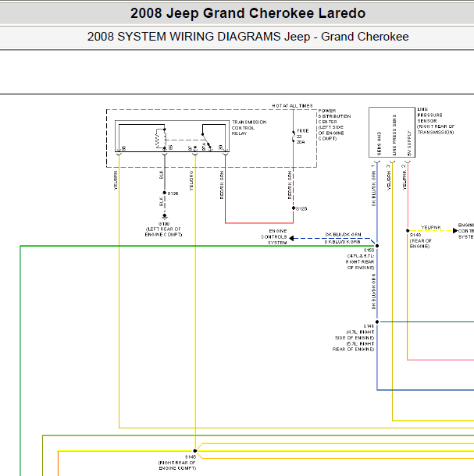Click the S125 splice point
This screenshot has height=476, width=474.
294,208
